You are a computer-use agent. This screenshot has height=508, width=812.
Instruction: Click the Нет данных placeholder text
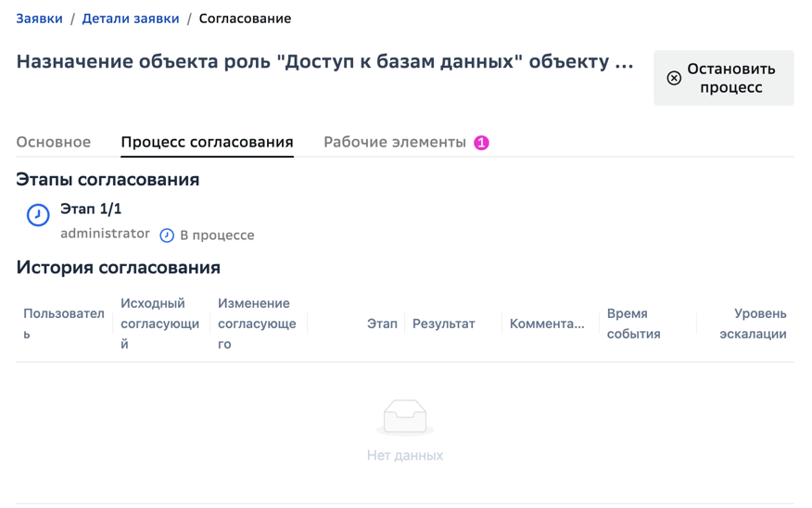pos(405,455)
